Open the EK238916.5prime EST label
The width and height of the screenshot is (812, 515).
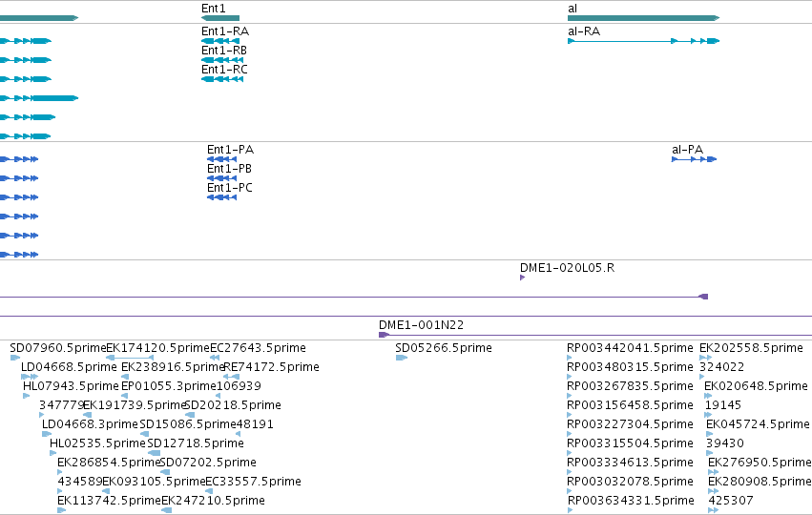coord(173,367)
